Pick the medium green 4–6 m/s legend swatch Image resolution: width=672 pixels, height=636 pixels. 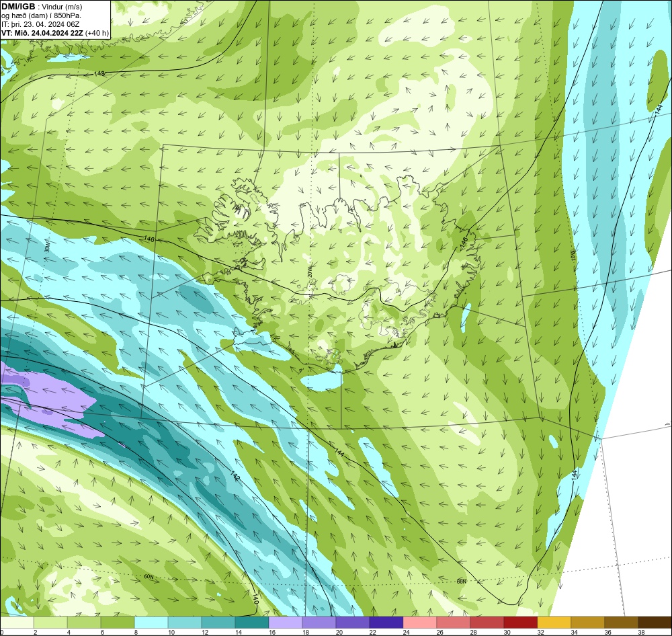(84, 623)
